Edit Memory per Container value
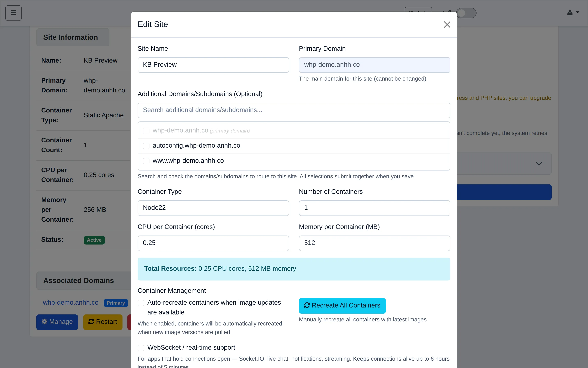Viewport: 588px width, 368px height. point(374,243)
